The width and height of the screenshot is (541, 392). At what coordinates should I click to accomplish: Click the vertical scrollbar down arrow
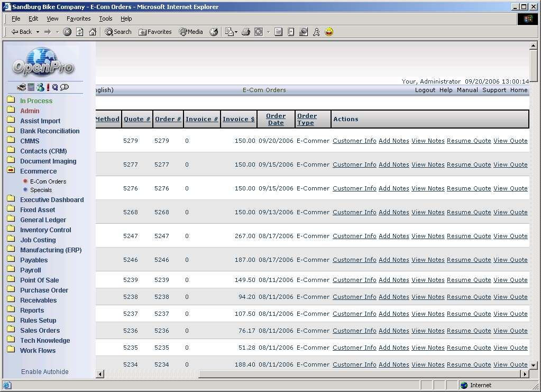[534, 365]
